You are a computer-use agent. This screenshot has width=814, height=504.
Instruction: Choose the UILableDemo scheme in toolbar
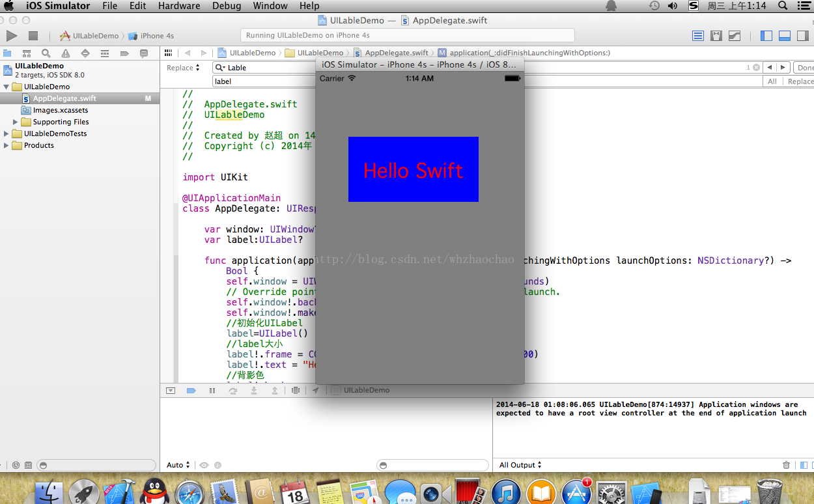(x=89, y=36)
